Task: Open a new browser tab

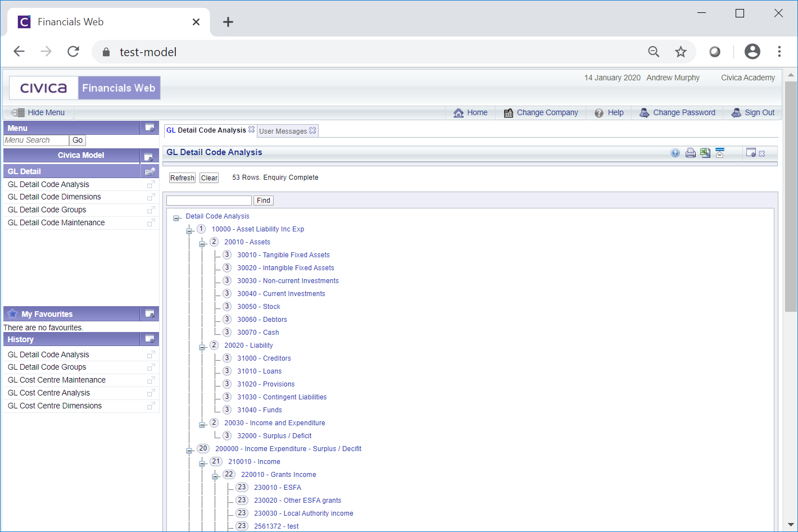Action: [x=228, y=22]
